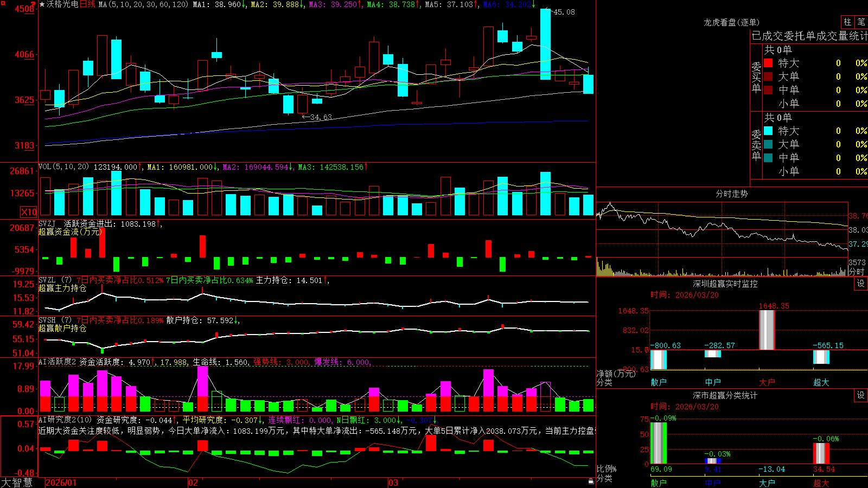Image resolution: width=868 pixels, height=488 pixels.
Task: Click the tallest cyan candle near 45.08
Action: point(545,44)
